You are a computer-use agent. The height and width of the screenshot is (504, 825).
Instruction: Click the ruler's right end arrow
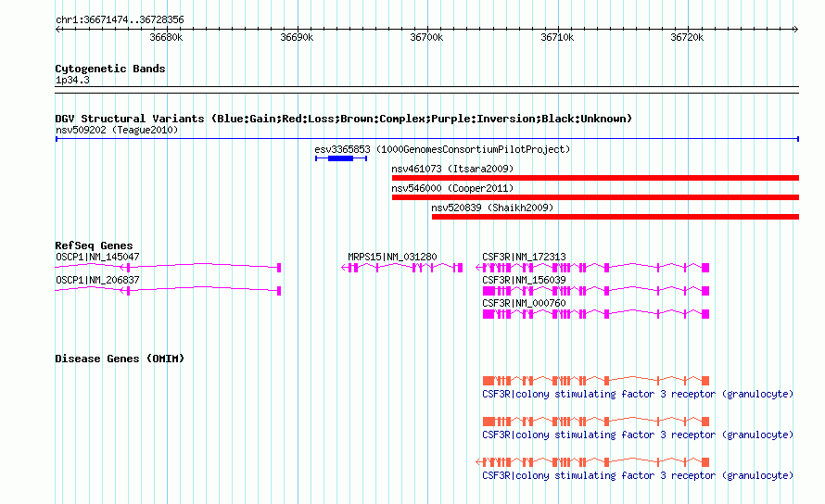coord(795,29)
